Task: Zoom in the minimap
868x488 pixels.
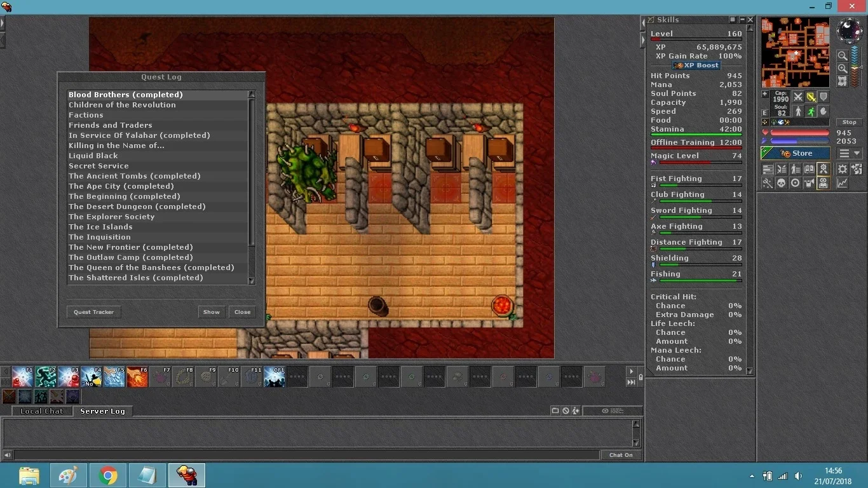Action: tap(842, 68)
